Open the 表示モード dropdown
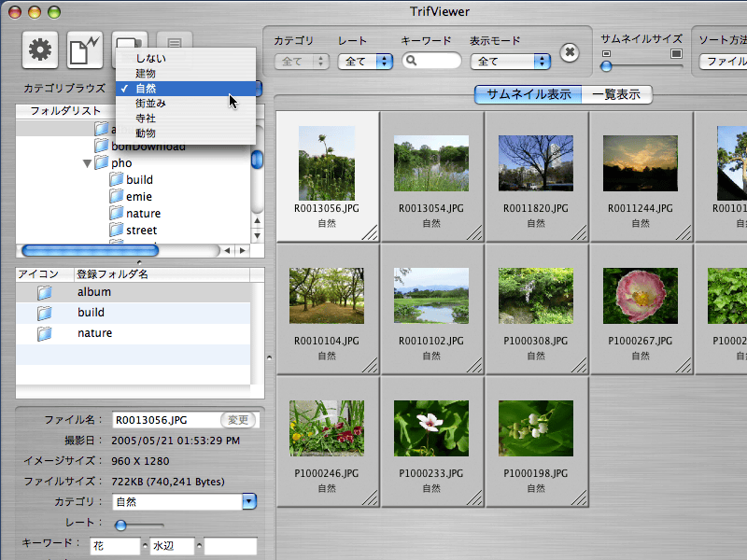 [510, 62]
